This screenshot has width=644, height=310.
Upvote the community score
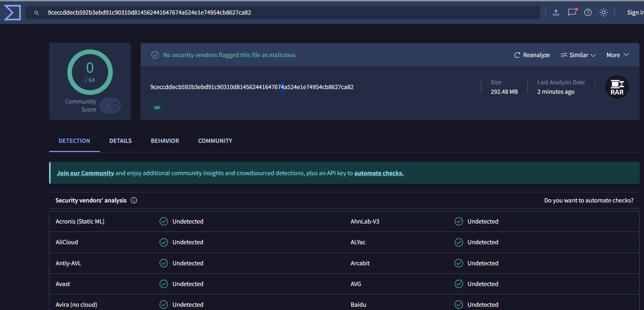point(115,103)
